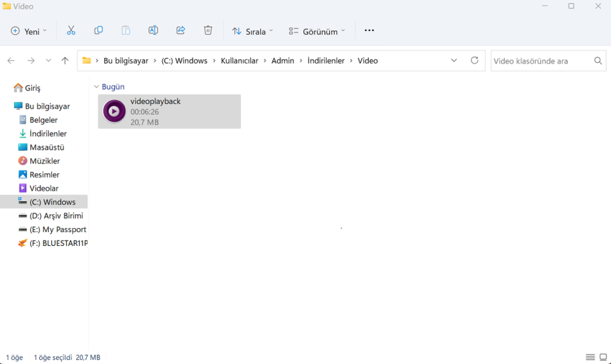Image resolution: width=611 pixels, height=364 pixels.
Task: Click the Rename icon in toolbar
Action: click(x=153, y=30)
